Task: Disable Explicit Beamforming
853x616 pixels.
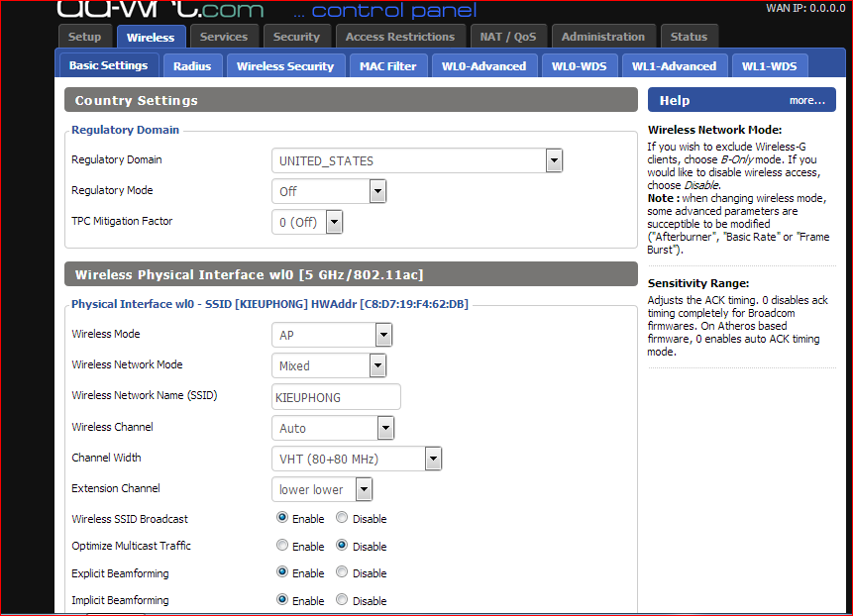Action: pyautogui.click(x=342, y=572)
